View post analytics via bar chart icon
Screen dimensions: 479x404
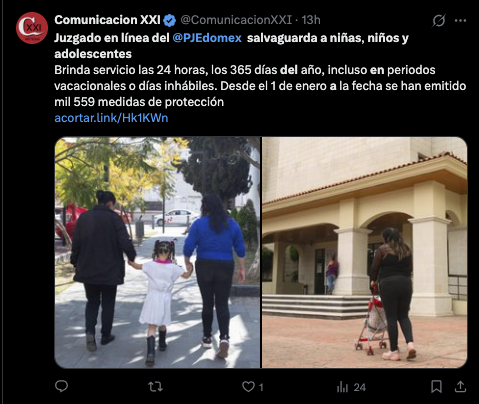click(342, 387)
